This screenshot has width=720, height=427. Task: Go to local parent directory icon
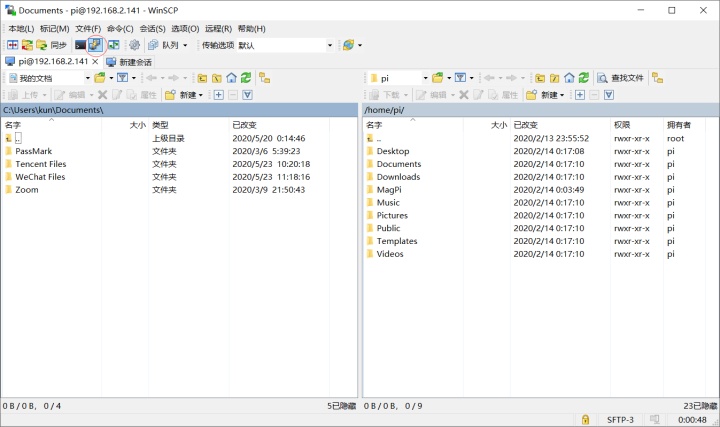click(x=202, y=78)
